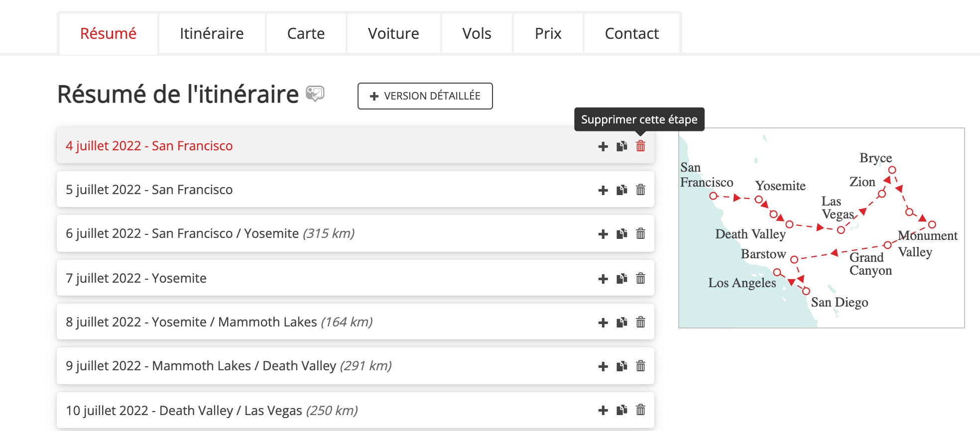Screen dimensions: 980x431
Task: Duplicate the 10 juillet Las Vegas step
Action: [x=621, y=410]
